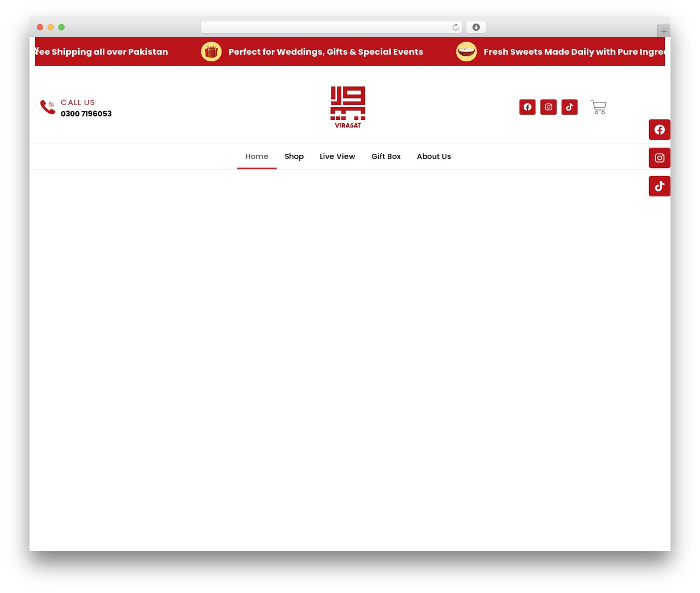Open the Live View page
The width and height of the screenshot is (700, 593).
click(x=337, y=156)
